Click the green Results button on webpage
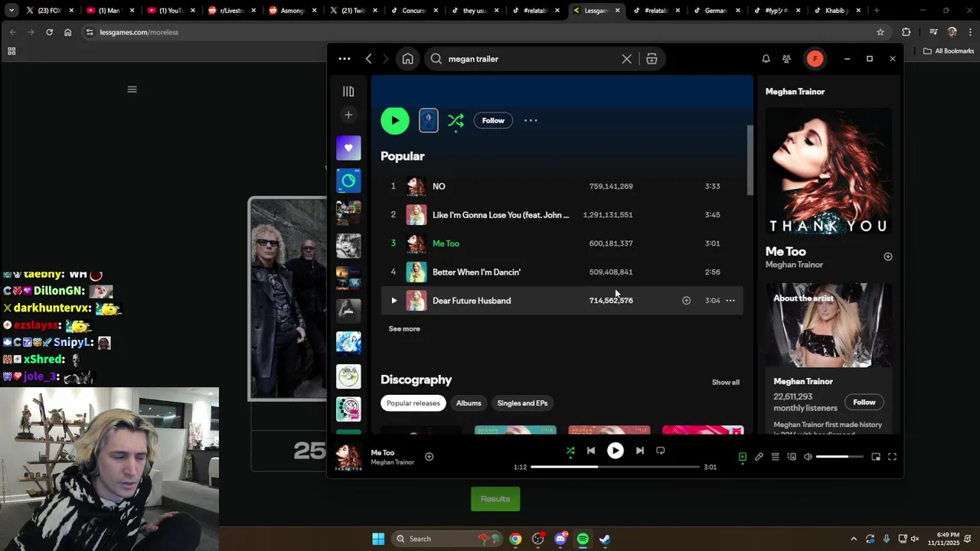Image resolution: width=980 pixels, height=551 pixels. (x=495, y=499)
